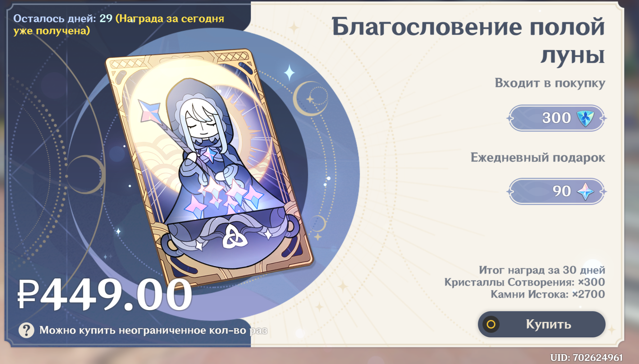Click the triquetra emblem on the card
The height and width of the screenshot is (364, 639).
click(x=235, y=237)
